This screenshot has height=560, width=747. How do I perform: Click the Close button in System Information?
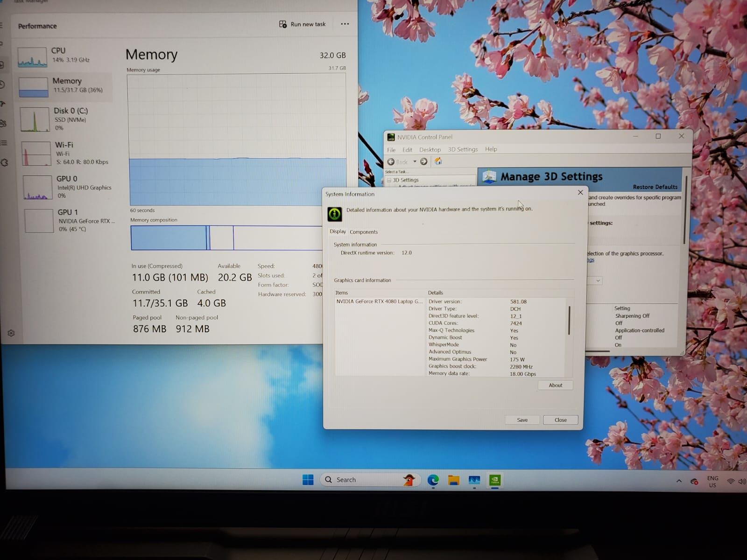560,420
